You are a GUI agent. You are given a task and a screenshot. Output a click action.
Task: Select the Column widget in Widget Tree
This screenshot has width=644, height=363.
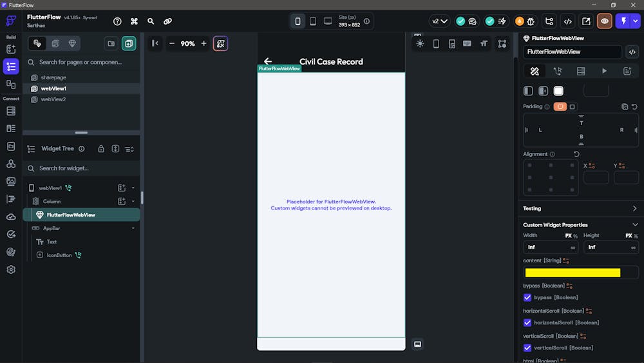[x=52, y=201]
